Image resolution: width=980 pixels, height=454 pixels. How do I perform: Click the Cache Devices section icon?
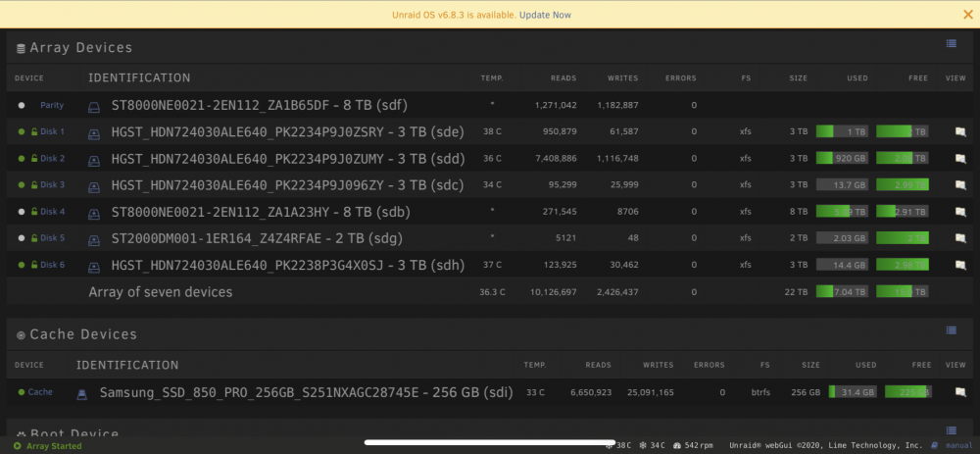(x=21, y=335)
